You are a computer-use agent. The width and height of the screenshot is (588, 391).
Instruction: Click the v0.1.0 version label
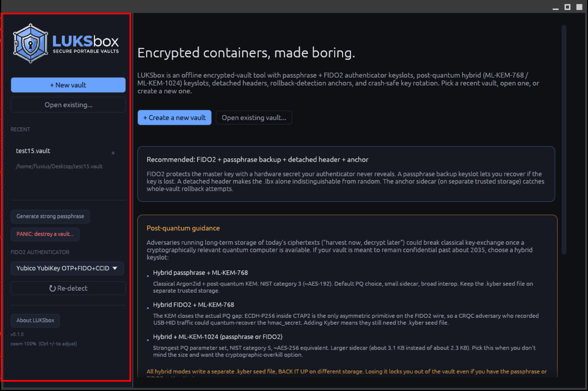pyautogui.click(x=17, y=334)
